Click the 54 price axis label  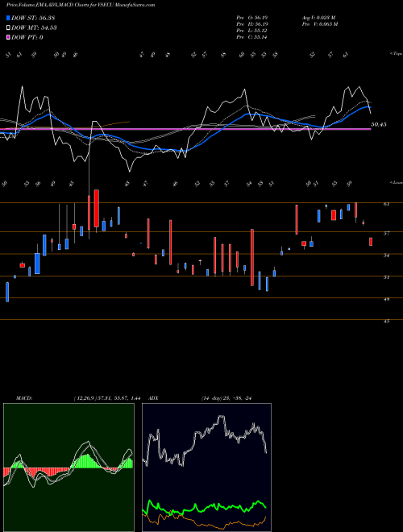click(x=387, y=256)
